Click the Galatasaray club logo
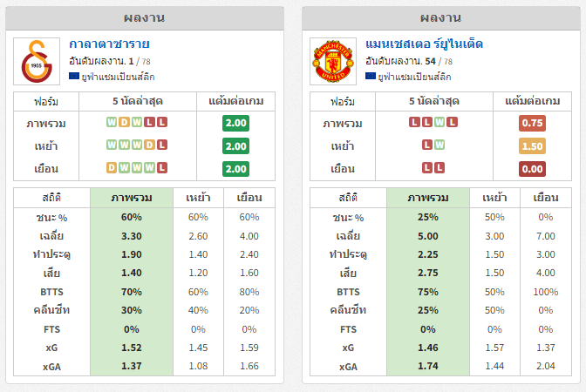 [x=37, y=61]
